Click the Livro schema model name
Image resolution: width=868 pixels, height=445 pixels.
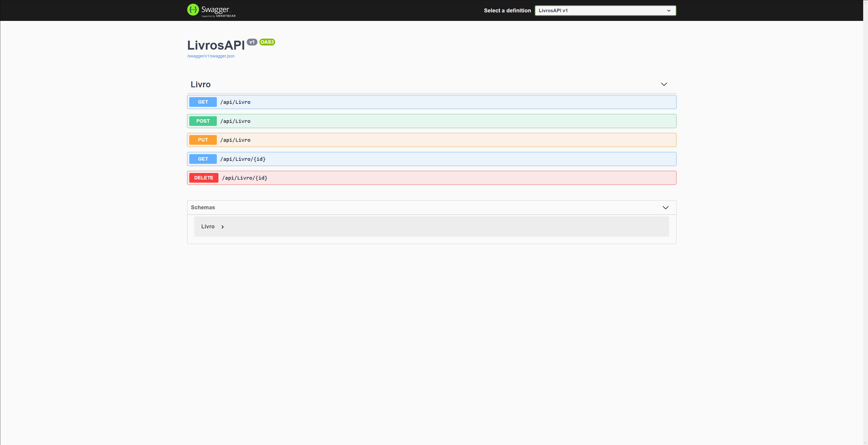208,227
